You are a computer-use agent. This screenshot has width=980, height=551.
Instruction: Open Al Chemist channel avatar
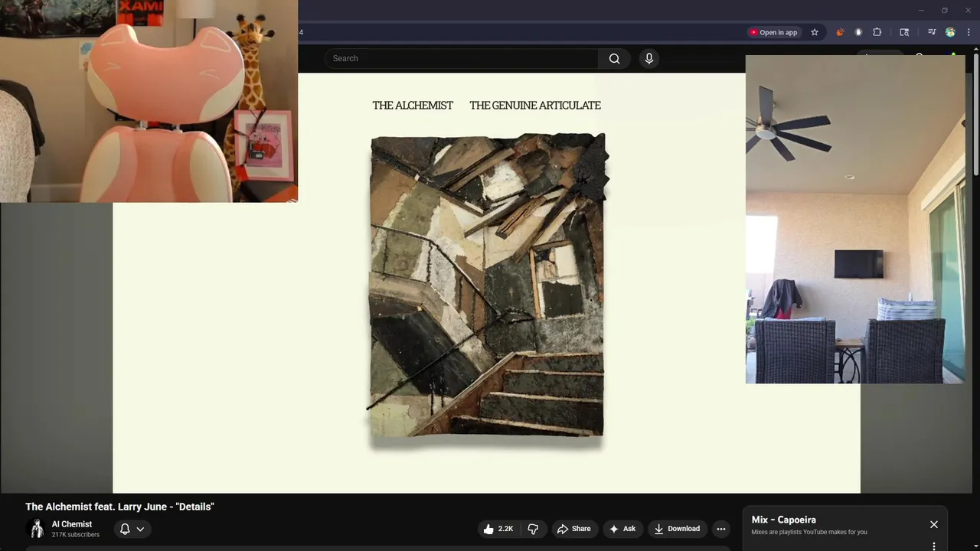36,529
